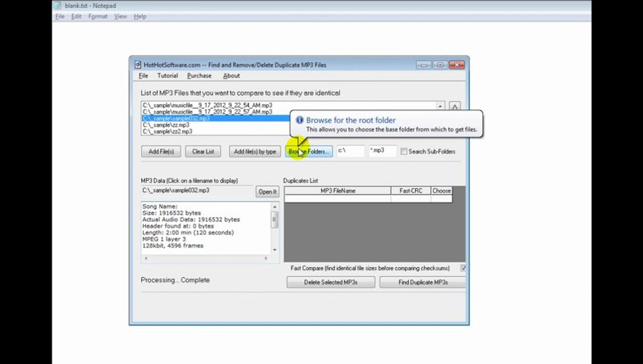Open Notepad's View menu
The width and height of the screenshot is (643, 364).
[120, 16]
